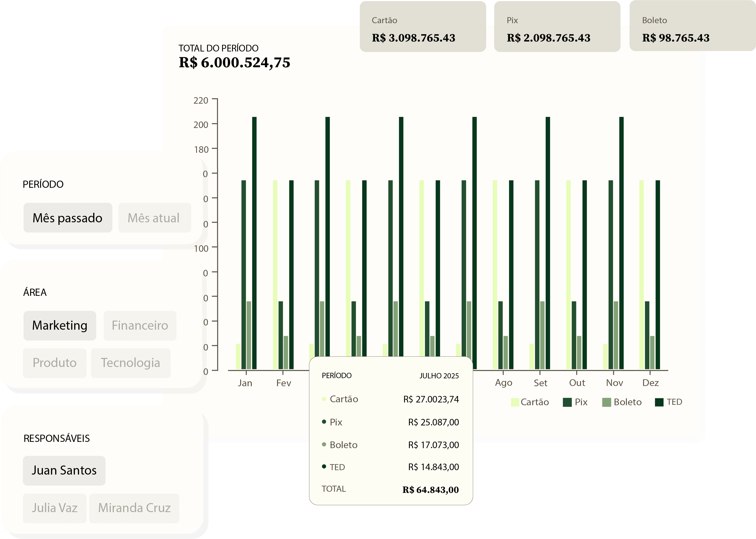Viewport: 756px width, 539px height.
Task: Click the Boleto legend color swatch
Action: tap(606, 402)
